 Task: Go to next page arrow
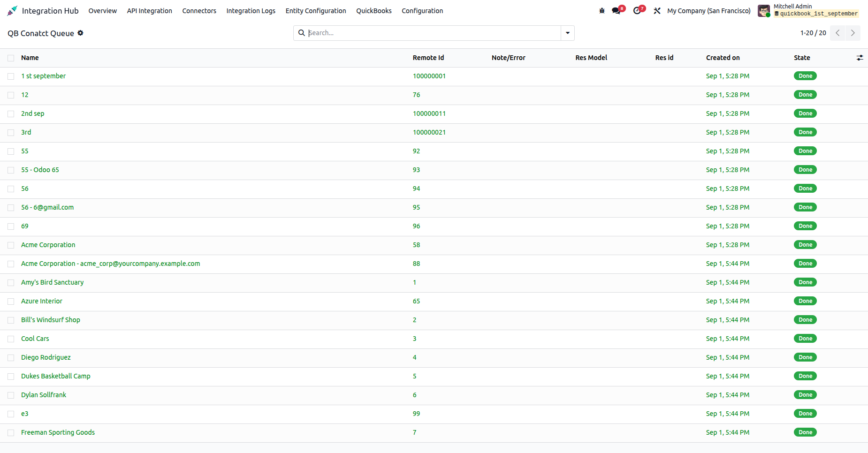[x=853, y=33]
